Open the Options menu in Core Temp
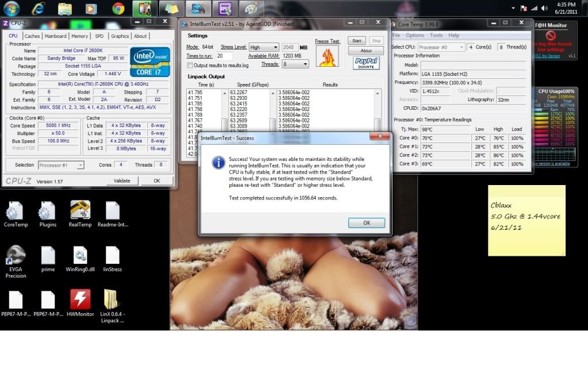 (x=414, y=36)
